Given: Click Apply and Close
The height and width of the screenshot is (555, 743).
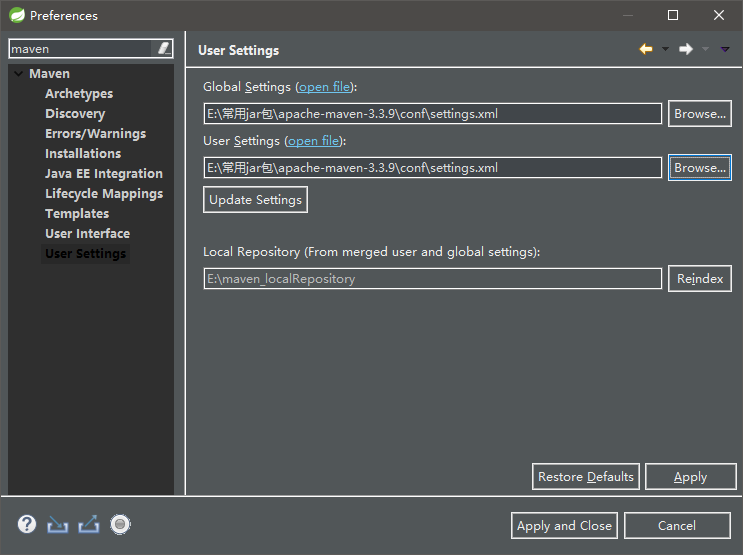Looking at the screenshot, I should point(564,526).
